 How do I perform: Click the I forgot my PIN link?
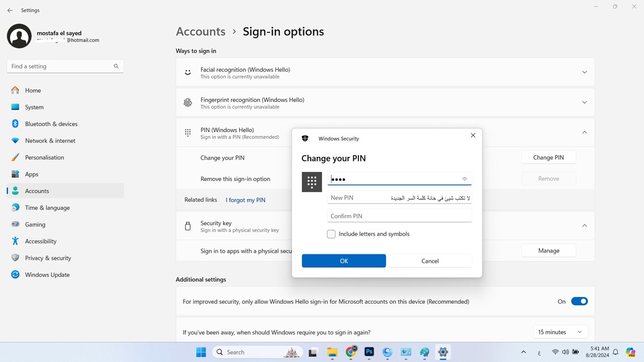[x=245, y=200]
